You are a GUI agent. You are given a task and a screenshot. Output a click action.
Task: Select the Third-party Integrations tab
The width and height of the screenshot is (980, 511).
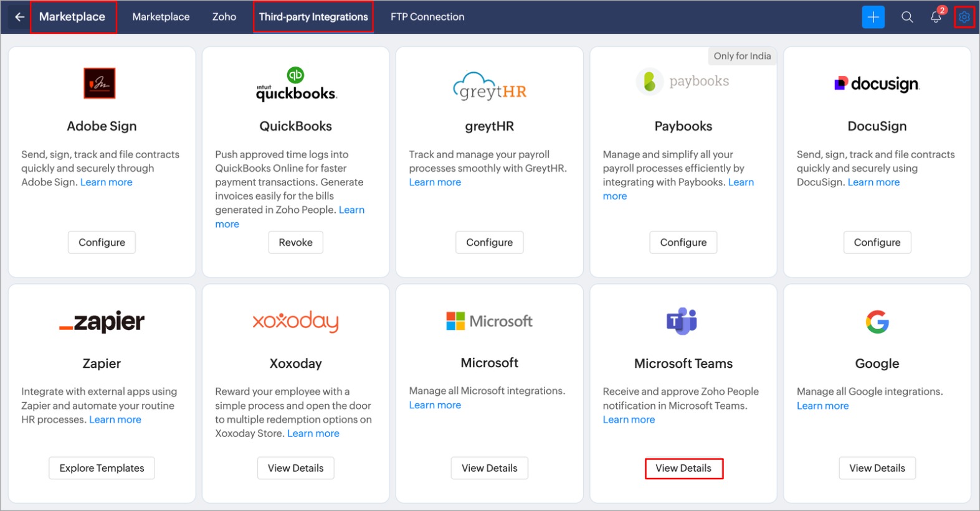pos(313,17)
